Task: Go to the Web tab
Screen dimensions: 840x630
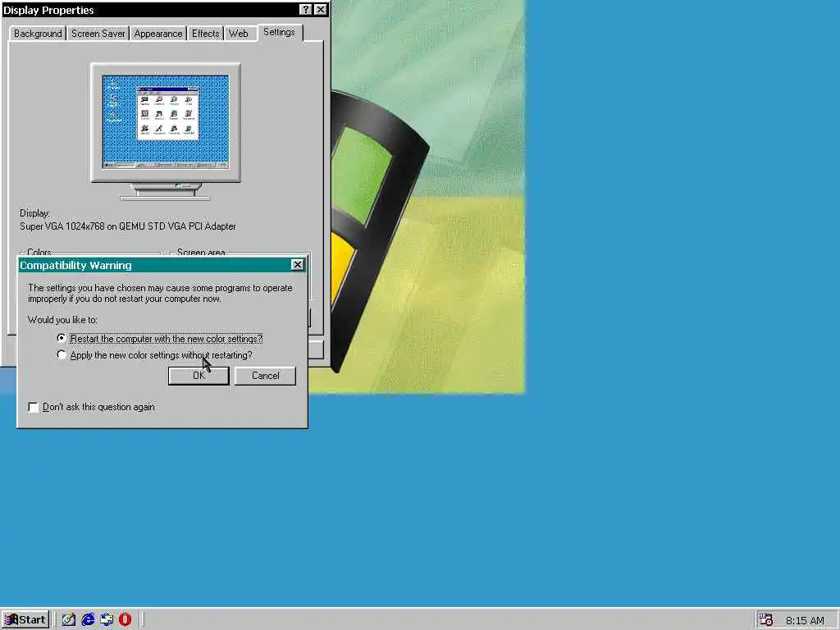Action: point(239,33)
